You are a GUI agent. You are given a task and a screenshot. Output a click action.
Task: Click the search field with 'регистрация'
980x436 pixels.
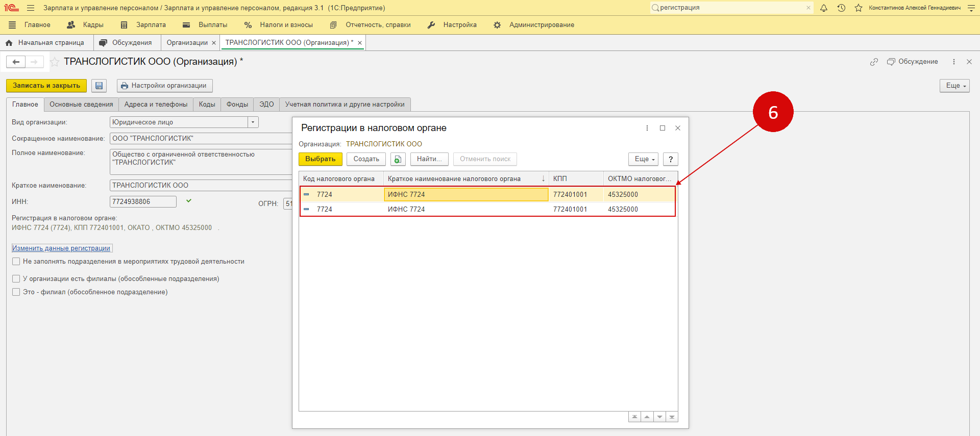click(x=731, y=8)
